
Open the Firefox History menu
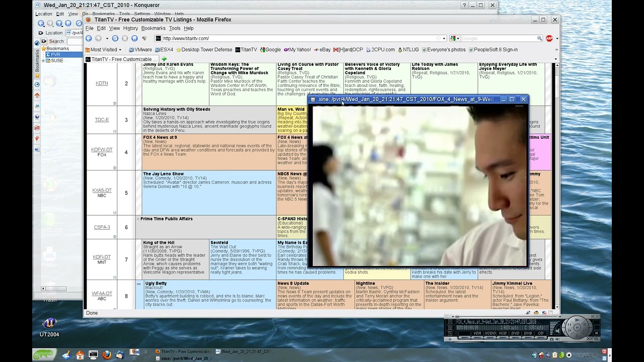[x=130, y=29]
